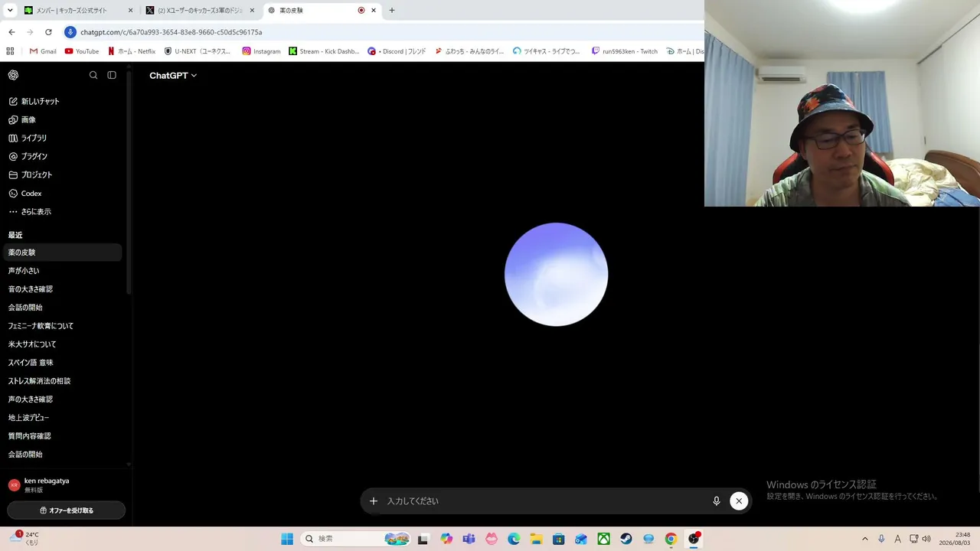
Task: Open Google Chrome from taskbar
Action: [x=671, y=539]
